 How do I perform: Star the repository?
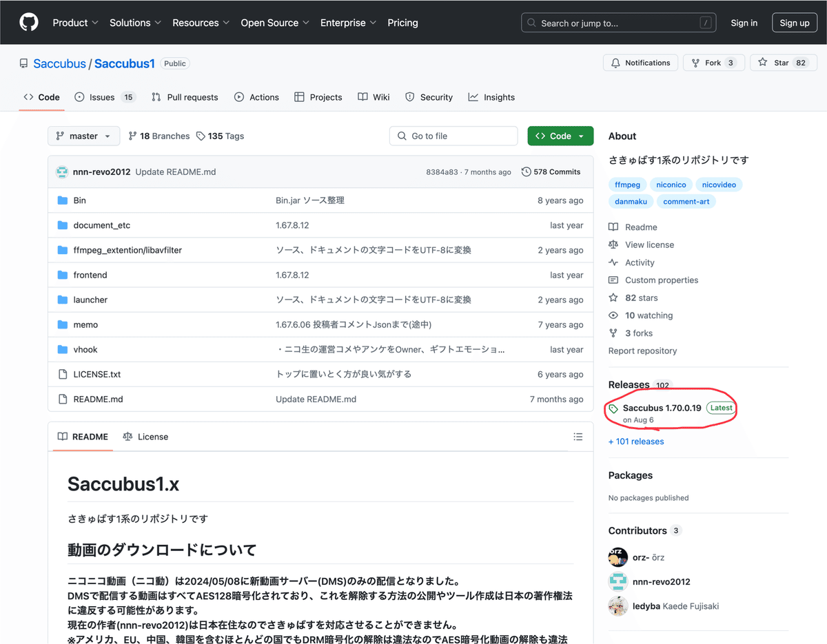[782, 63]
